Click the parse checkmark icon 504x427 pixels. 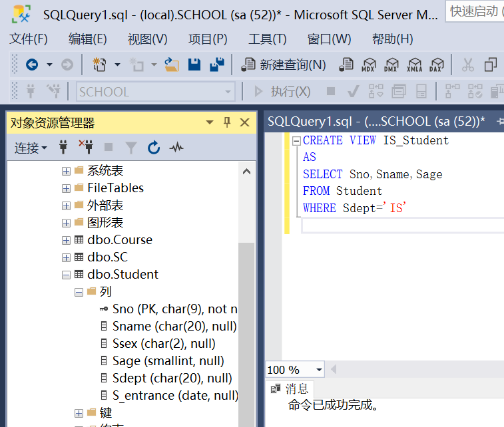(x=354, y=91)
